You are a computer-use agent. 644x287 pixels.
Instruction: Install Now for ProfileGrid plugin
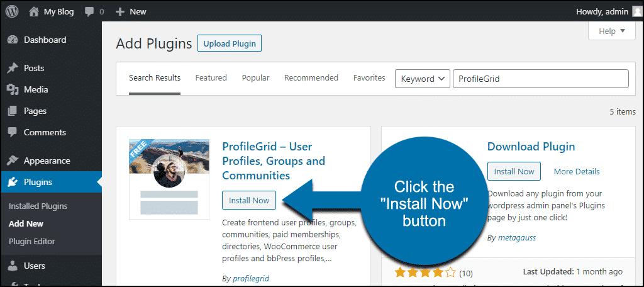tap(249, 200)
